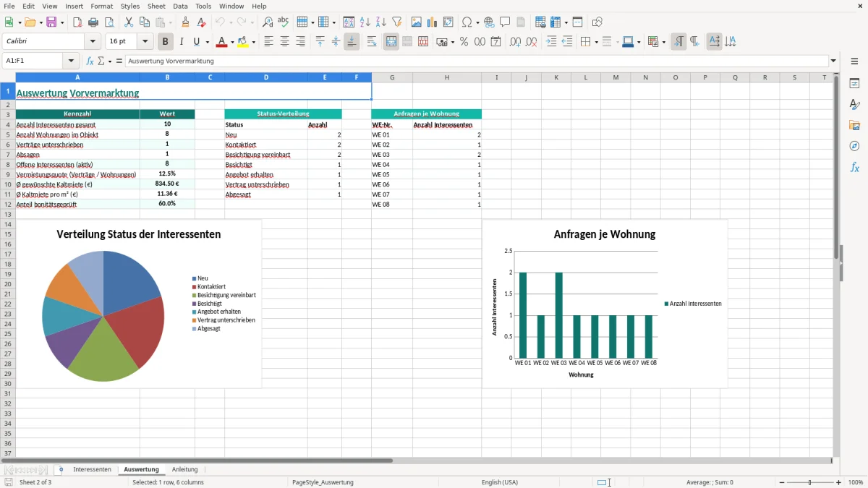868x488 pixels.
Task: Open the Tools menu
Action: (203, 6)
